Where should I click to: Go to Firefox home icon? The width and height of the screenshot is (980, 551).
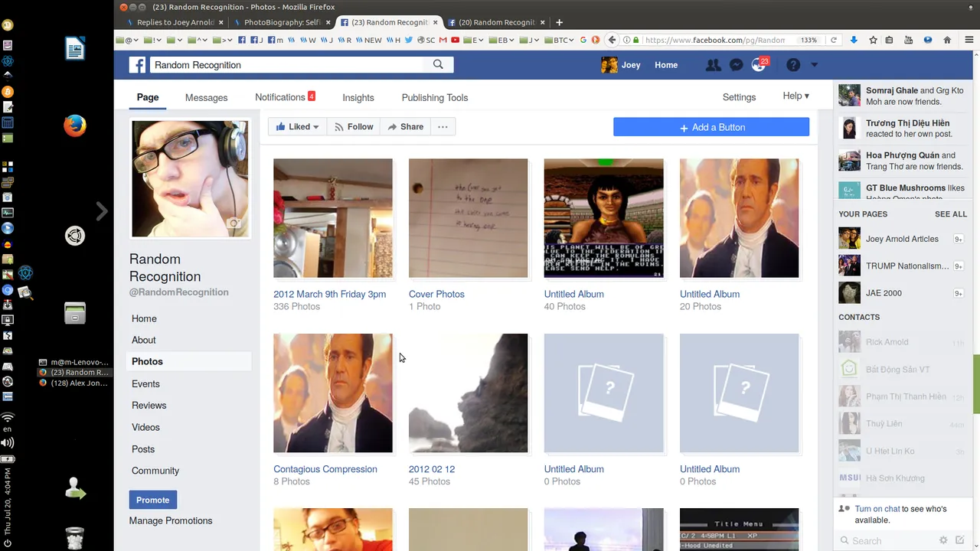(x=947, y=40)
